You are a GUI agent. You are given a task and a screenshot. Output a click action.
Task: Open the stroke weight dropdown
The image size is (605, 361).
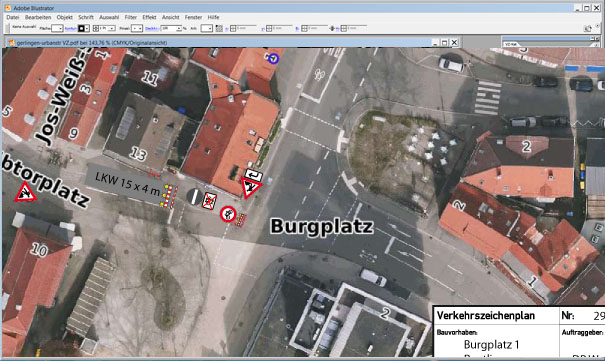point(112,29)
